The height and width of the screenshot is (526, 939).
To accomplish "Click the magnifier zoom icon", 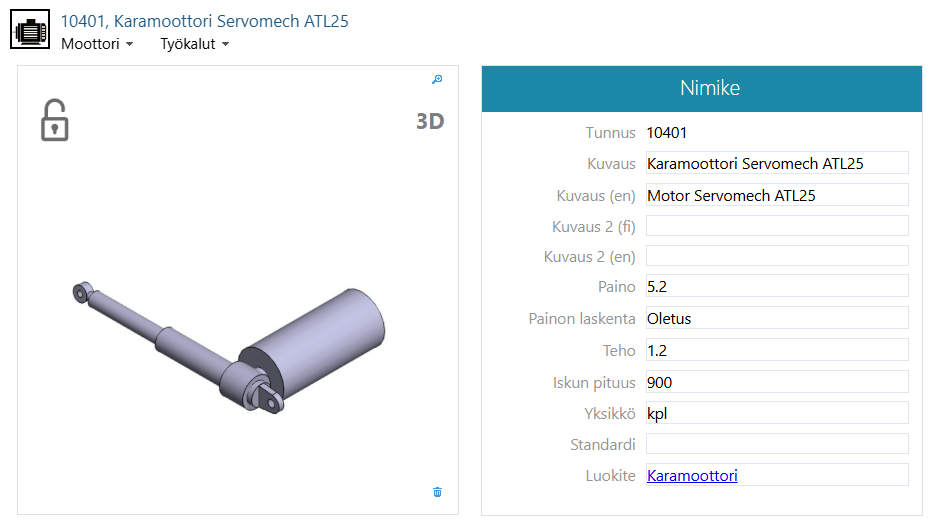I will pos(437,80).
